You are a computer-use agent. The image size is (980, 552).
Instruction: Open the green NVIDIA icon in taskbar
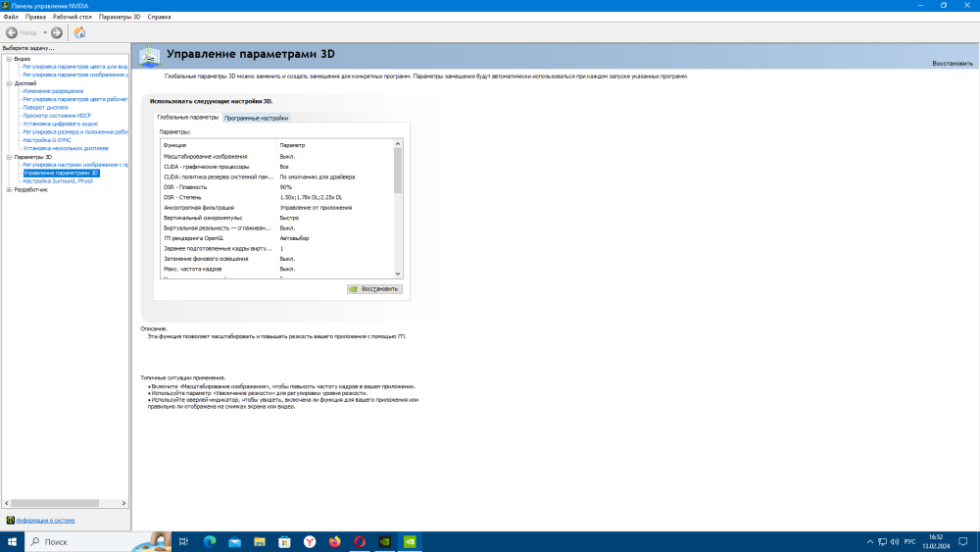tap(410, 541)
